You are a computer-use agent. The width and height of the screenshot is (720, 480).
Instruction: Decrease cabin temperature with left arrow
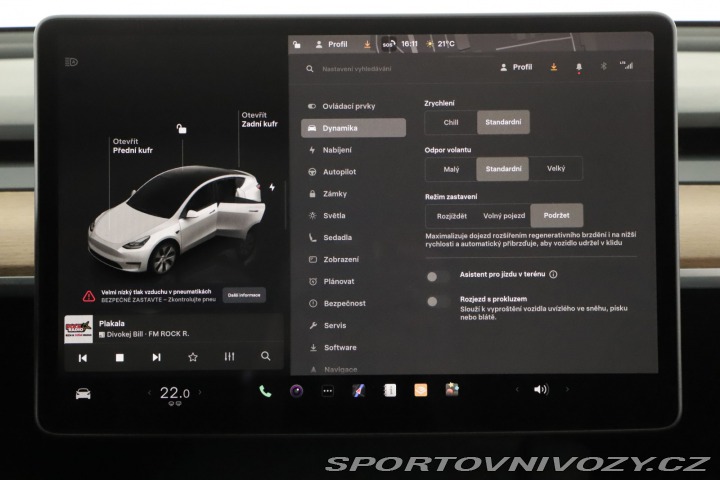pyautogui.click(x=149, y=393)
